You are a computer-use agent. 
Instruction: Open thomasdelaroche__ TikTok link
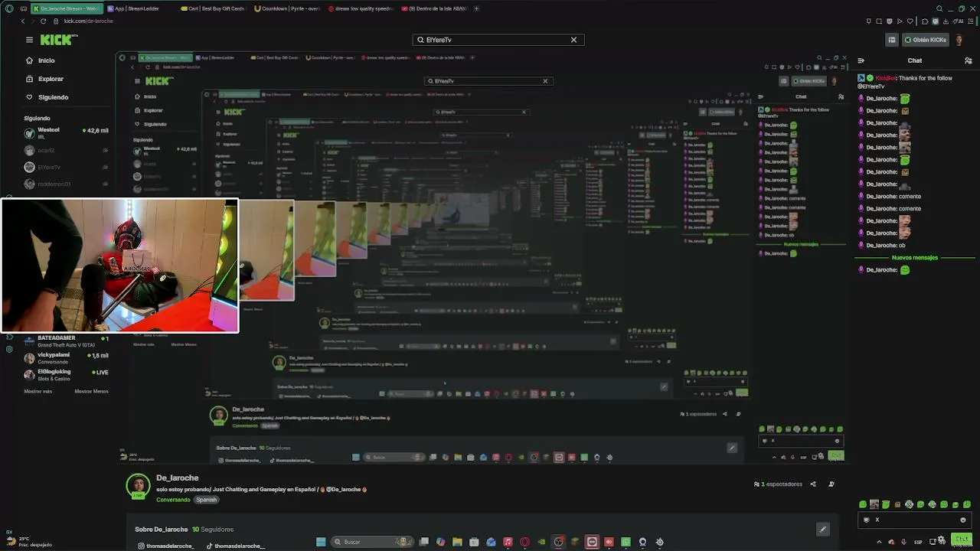235,546
